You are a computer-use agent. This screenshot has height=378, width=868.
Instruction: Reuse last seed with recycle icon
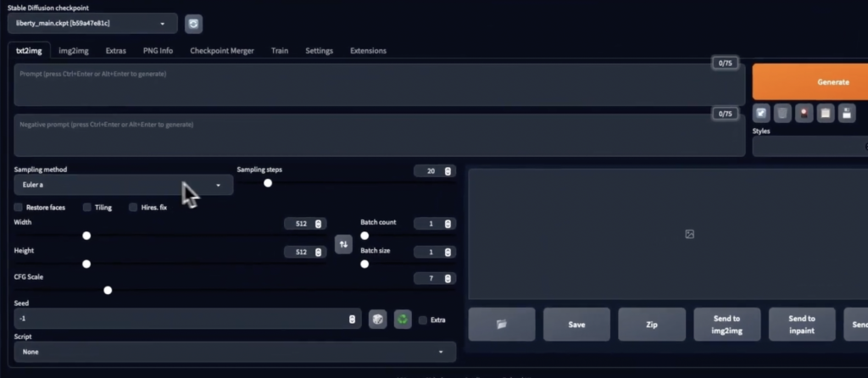click(403, 320)
